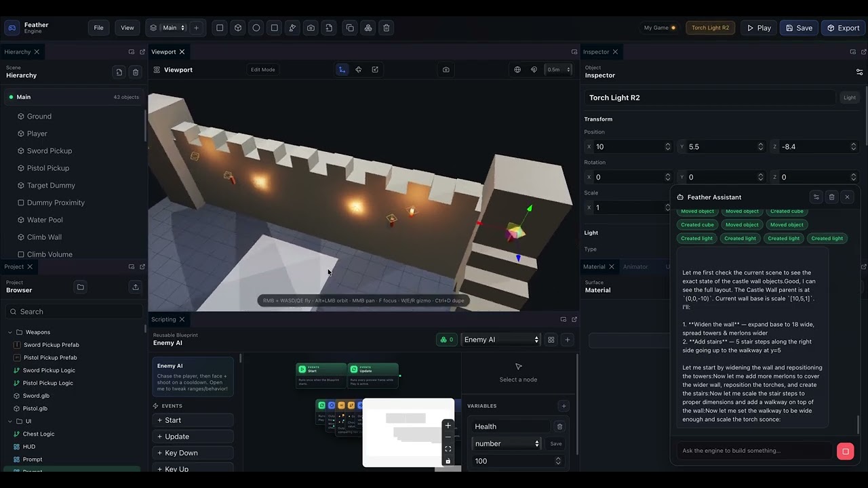The width and height of the screenshot is (868, 488).
Task: Select the rotate gizmo tool in viewport
Action: (359, 69)
